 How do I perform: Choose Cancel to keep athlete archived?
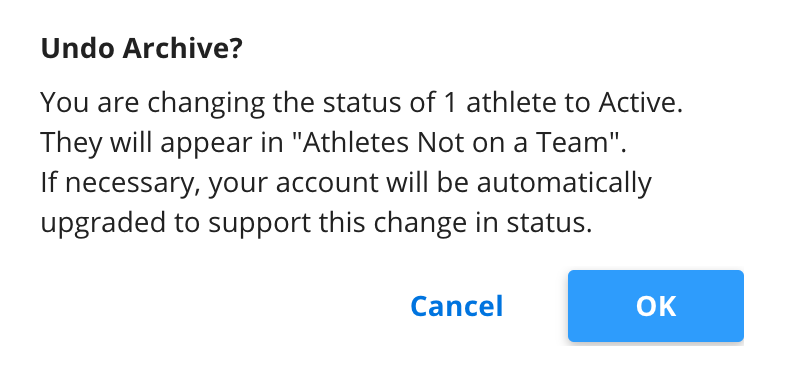[456, 306]
